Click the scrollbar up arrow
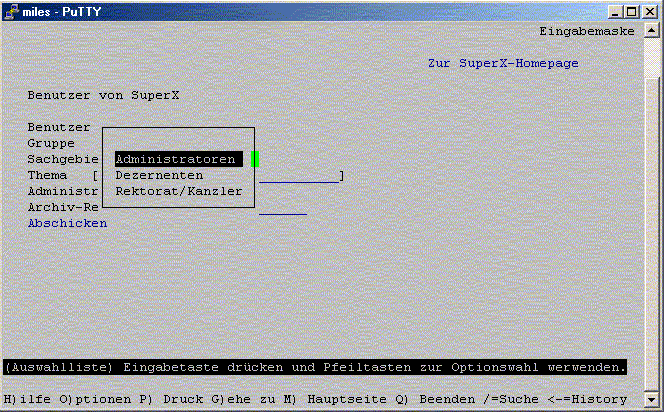The height and width of the screenshot is (412, 664). pos(651,30)
